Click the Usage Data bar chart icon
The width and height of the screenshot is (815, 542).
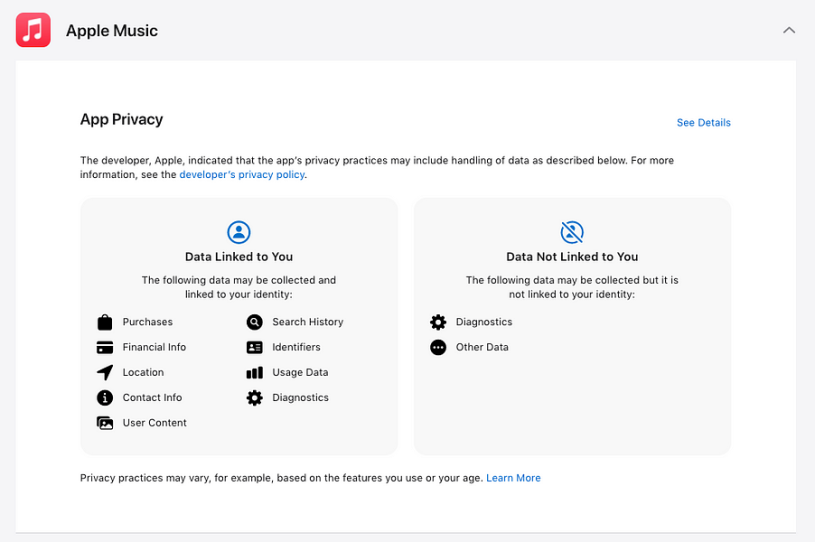[x=255, y=372]
